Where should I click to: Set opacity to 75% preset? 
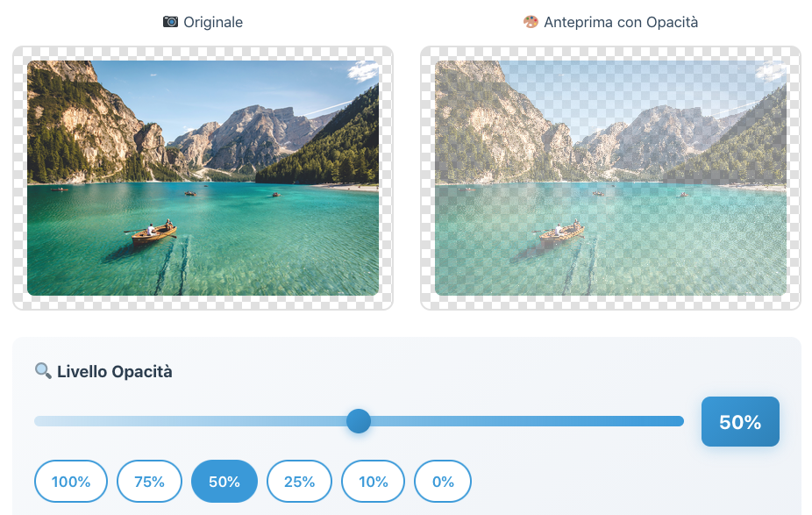pos(149,482)
